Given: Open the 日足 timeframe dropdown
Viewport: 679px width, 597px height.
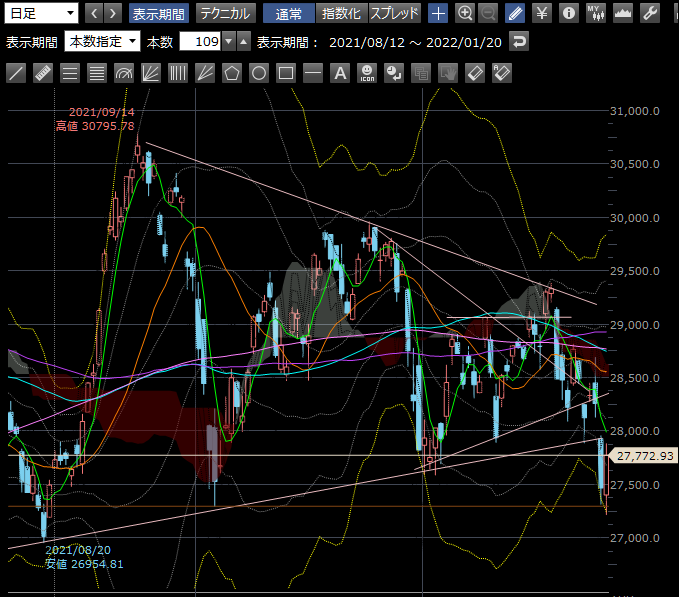Looking at the screenshot, I should [x=40, y=13].
